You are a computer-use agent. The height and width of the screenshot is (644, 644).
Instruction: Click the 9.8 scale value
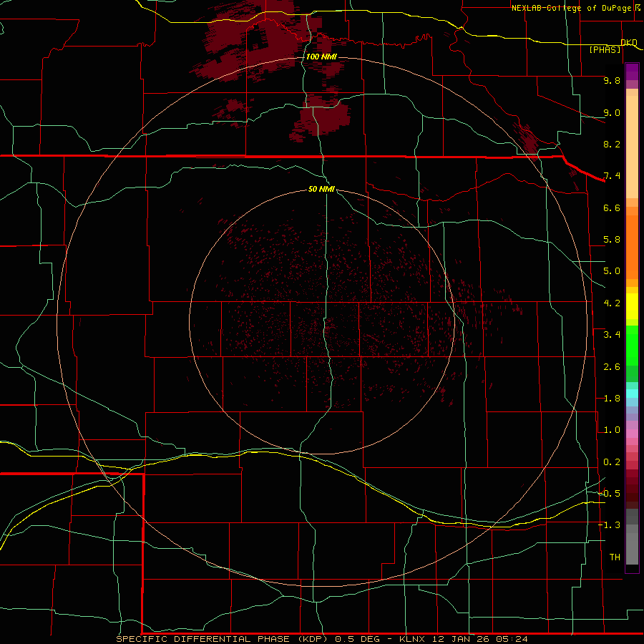(x=612, y=80)
